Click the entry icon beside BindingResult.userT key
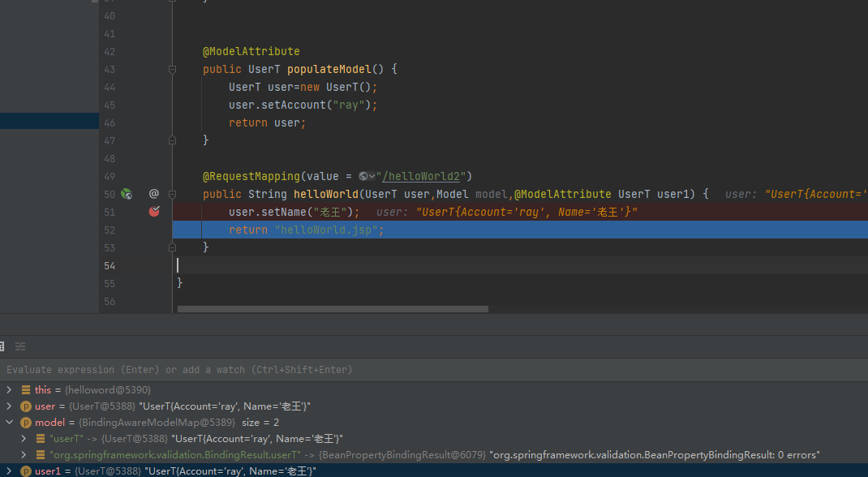 point(41,455)
